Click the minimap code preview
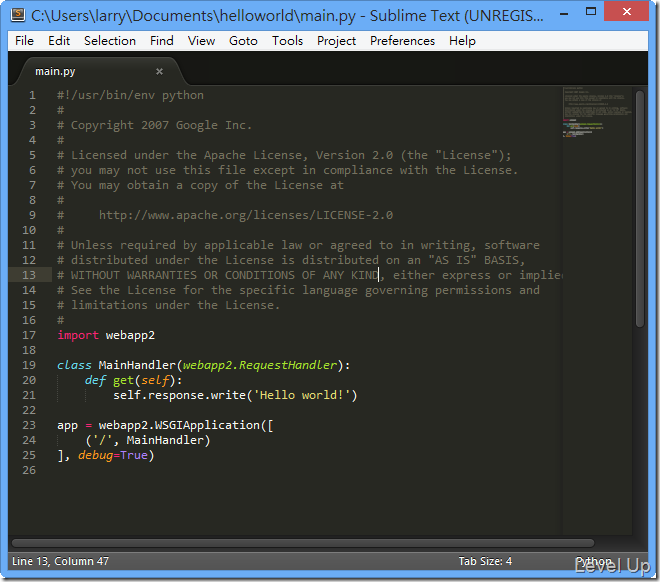Viewport: 660px width, 582px height. point(597,113)
